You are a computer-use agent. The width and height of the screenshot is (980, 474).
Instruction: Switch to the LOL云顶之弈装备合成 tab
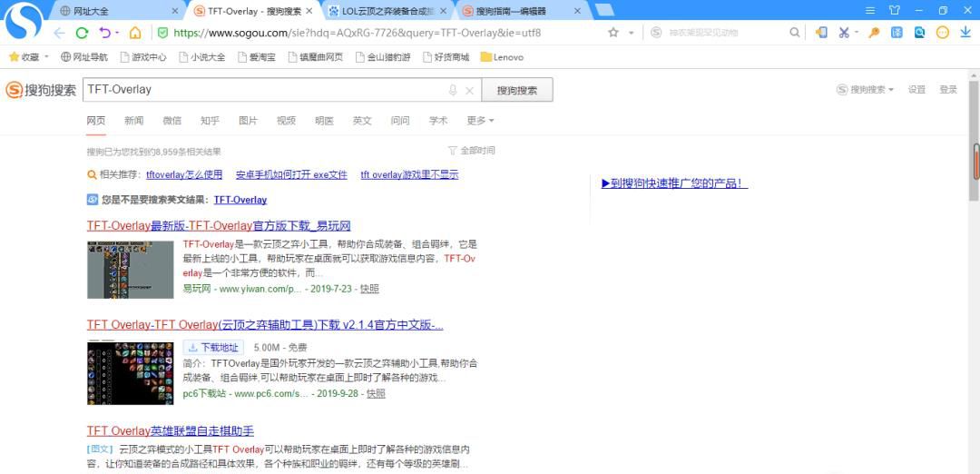(387, 11)
